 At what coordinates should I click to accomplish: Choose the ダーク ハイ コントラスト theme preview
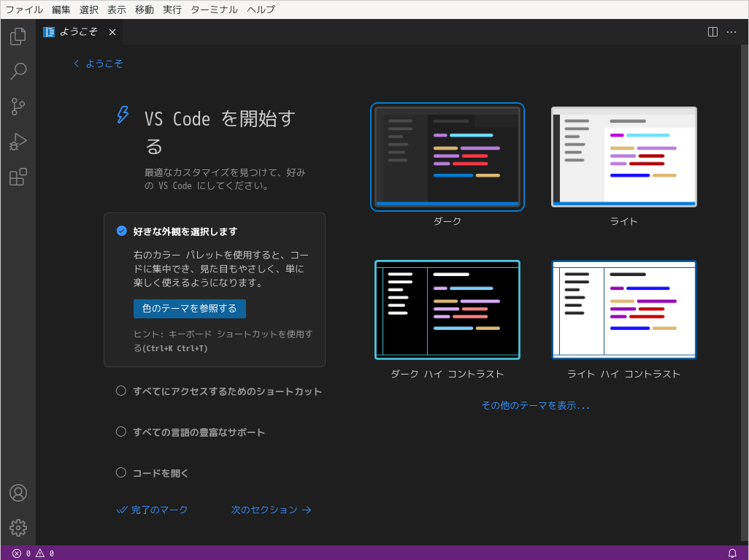coord(447,310)
